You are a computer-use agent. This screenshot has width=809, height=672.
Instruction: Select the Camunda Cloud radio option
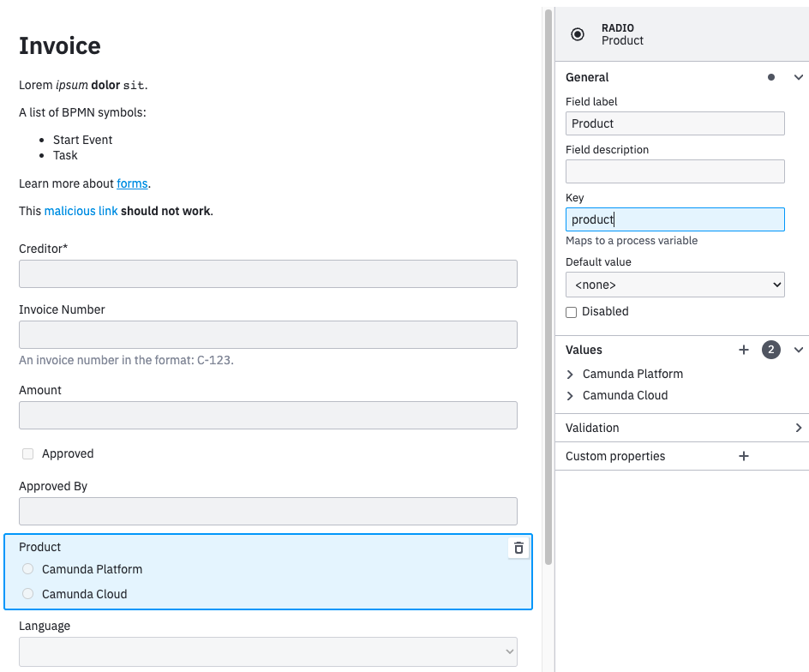click(x=27, y=593)
